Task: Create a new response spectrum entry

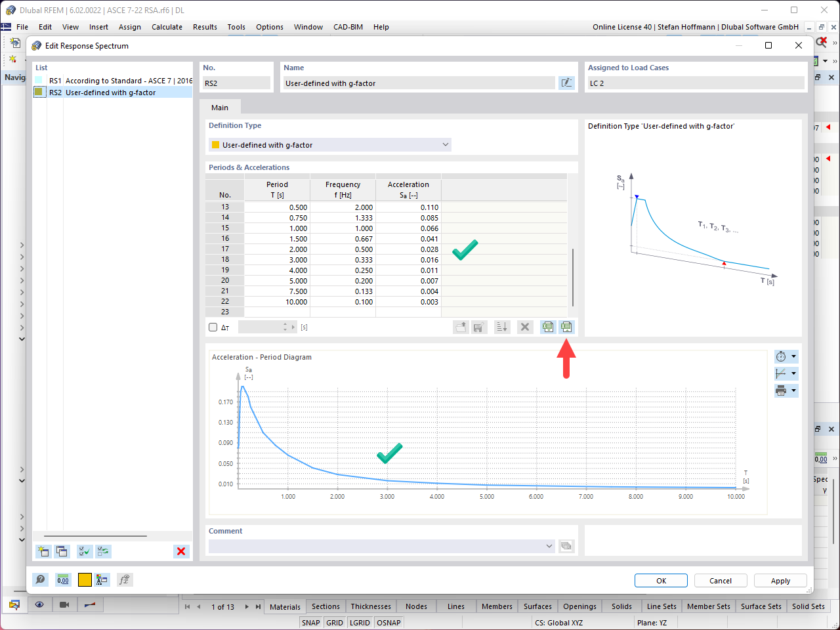Action: tap(43, 551)
